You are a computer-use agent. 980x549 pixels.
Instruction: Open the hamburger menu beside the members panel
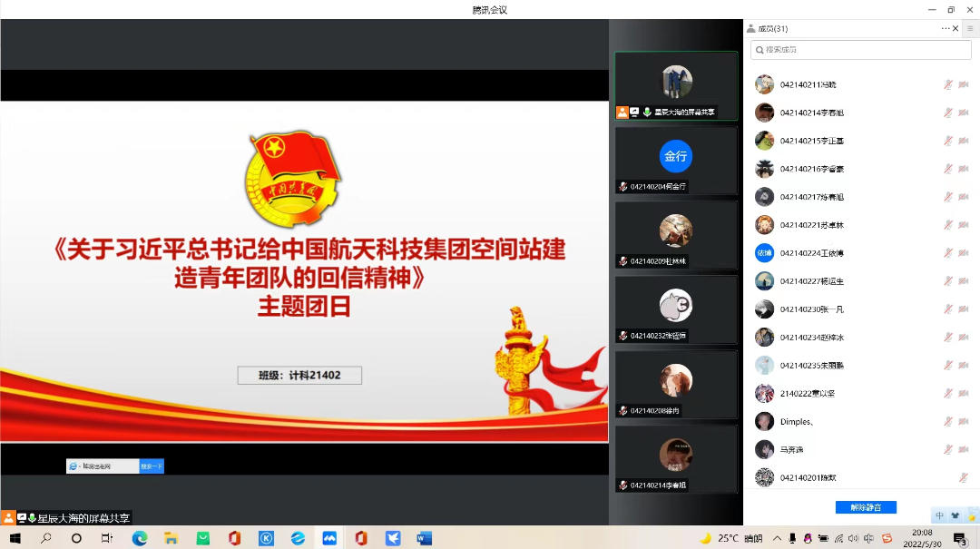[970, 29]
